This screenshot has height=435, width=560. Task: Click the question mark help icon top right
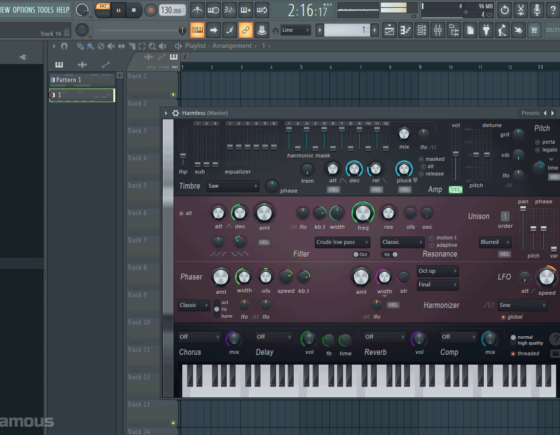[x=552, y=10]
